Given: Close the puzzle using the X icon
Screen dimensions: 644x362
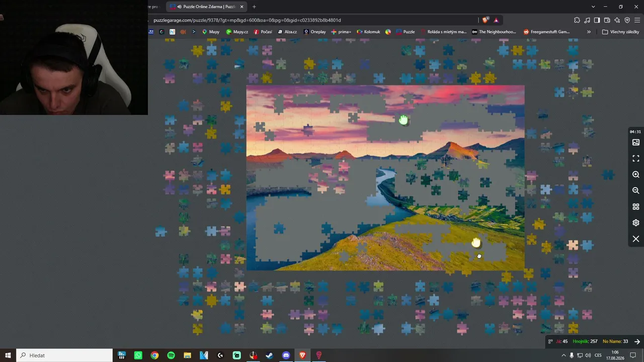Looking at the screenshot, I should (636, 239).
